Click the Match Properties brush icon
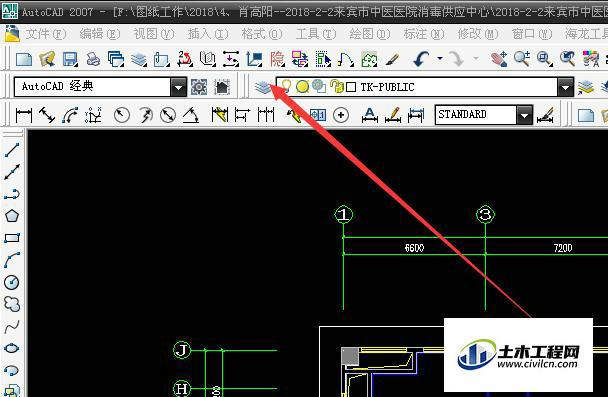 click(392, 59)
